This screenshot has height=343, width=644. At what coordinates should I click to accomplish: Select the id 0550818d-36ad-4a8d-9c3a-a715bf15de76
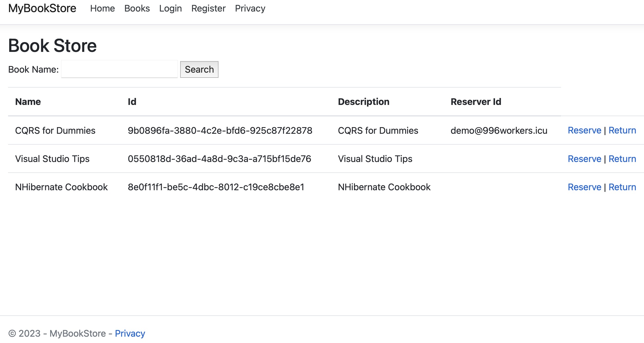coord(219,159)
